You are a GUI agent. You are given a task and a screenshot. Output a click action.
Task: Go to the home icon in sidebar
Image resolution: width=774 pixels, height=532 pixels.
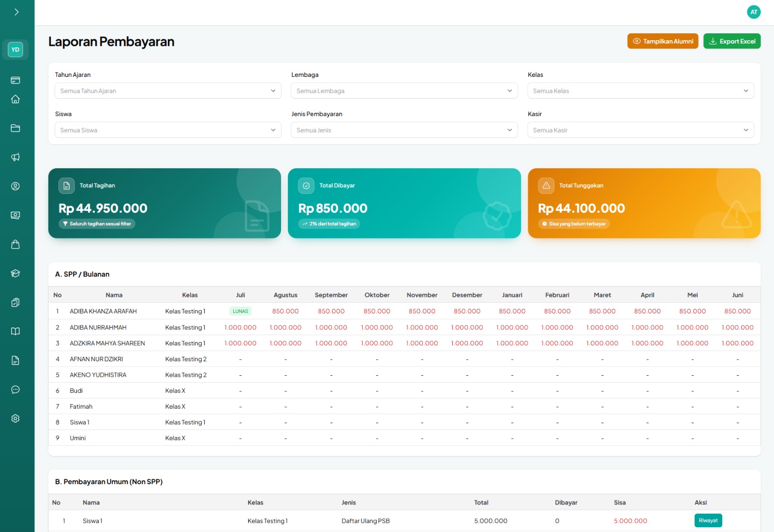(x=15, y=99)
